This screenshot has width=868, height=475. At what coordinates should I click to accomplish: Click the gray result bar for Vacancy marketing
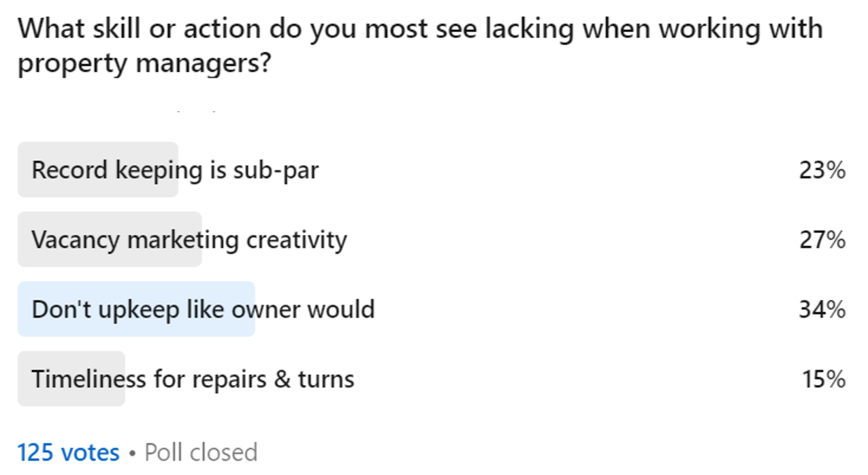click(110, 239)
